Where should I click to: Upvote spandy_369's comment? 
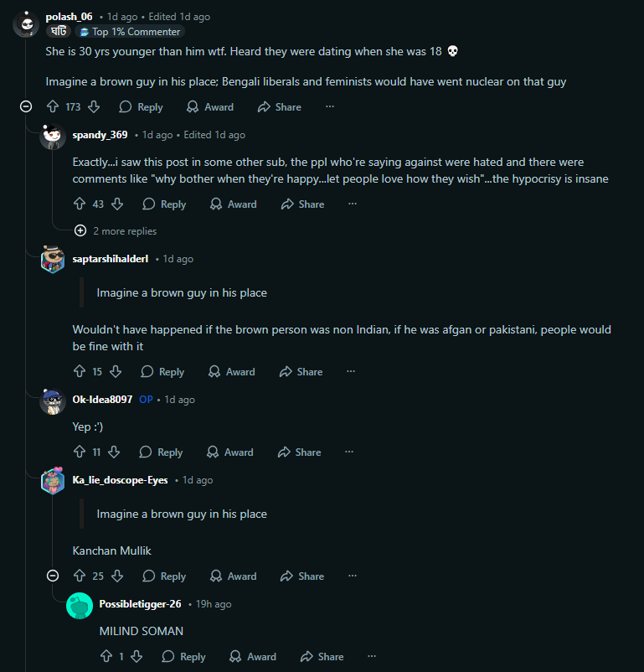coord(80,204)
